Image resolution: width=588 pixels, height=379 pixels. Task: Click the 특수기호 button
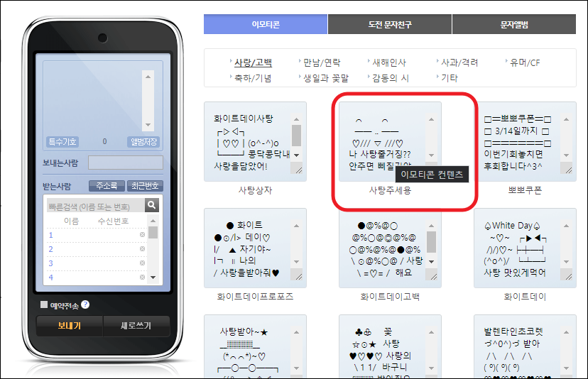(x=62, y=142)
